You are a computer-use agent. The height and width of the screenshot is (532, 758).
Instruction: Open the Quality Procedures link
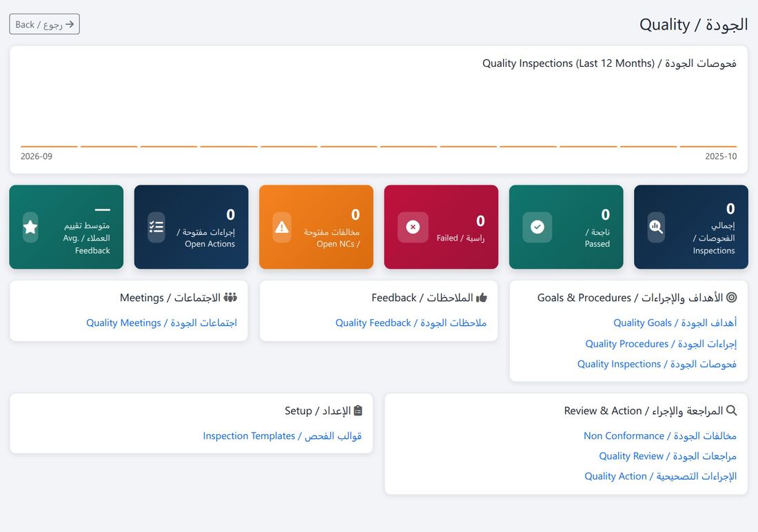661,344
